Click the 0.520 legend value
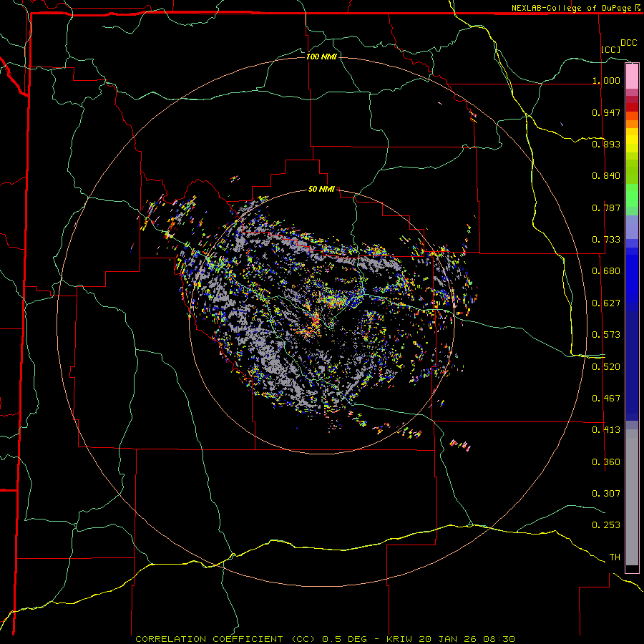The width and height of the screenshot is (644, 644). [606, 367]
